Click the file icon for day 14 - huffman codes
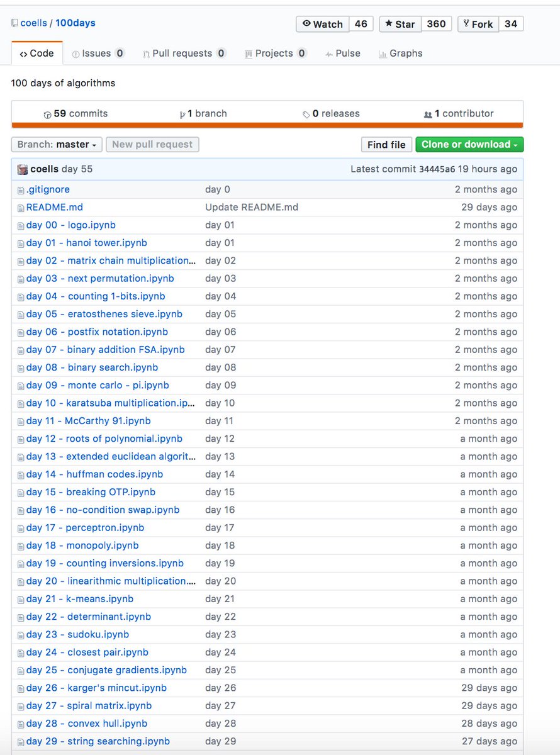Viewport: 560px width, 755px height. 21,475
